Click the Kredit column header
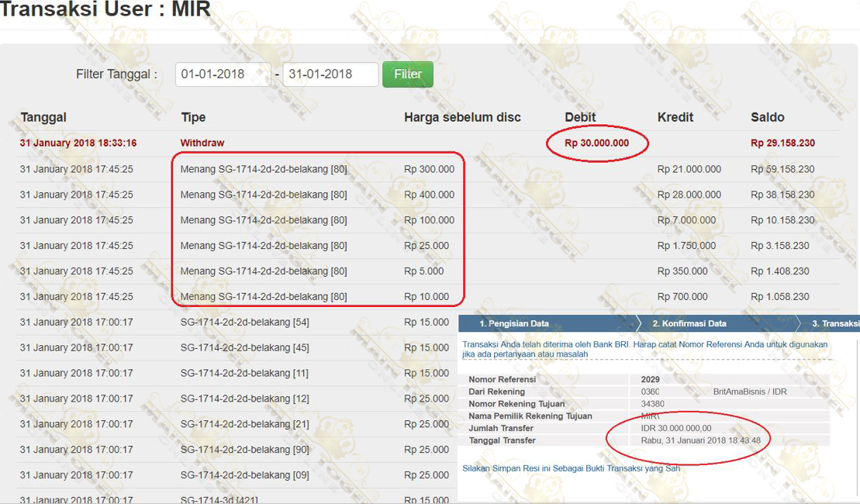Image resolution: width=860 pixels, height=504 pixels. coord(675,117)
